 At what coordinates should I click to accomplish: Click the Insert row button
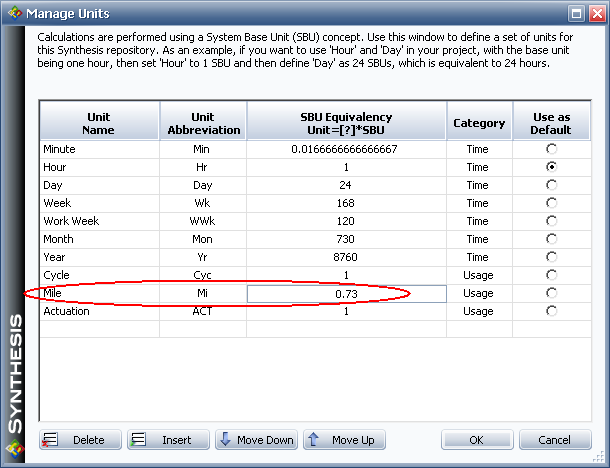click(167, 440)
